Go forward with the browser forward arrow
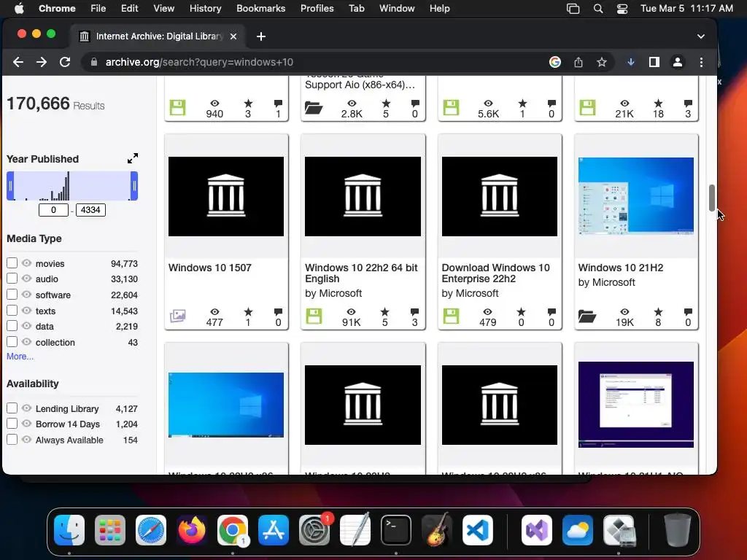The height and width of the screenshot is (560, 747). [x=42, y=62]
